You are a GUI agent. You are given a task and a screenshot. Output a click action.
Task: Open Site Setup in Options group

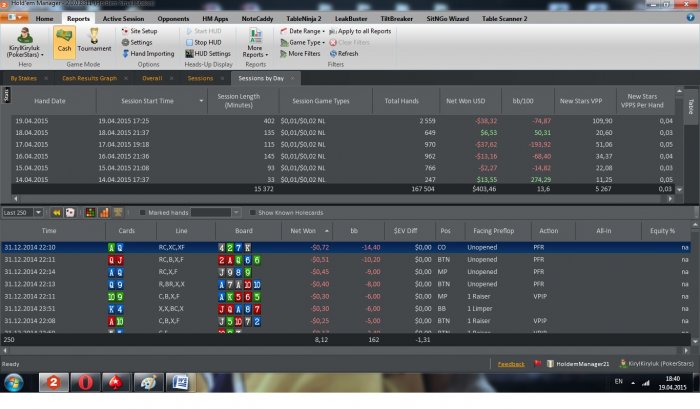click(139, 31)
